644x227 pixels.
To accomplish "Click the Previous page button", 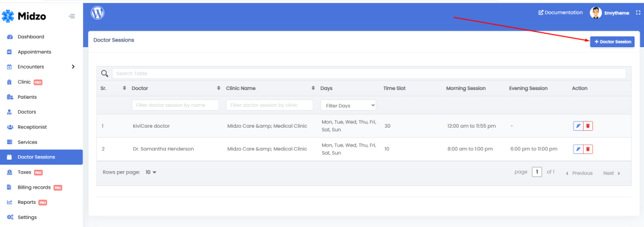I will [x=579, y=173].
